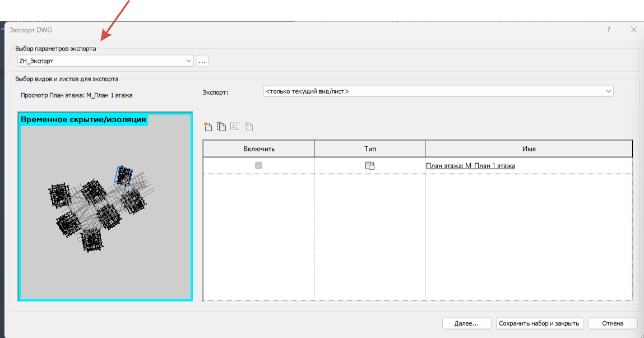
Task: Open help with the question mark icon
Action: click(609, 30)
